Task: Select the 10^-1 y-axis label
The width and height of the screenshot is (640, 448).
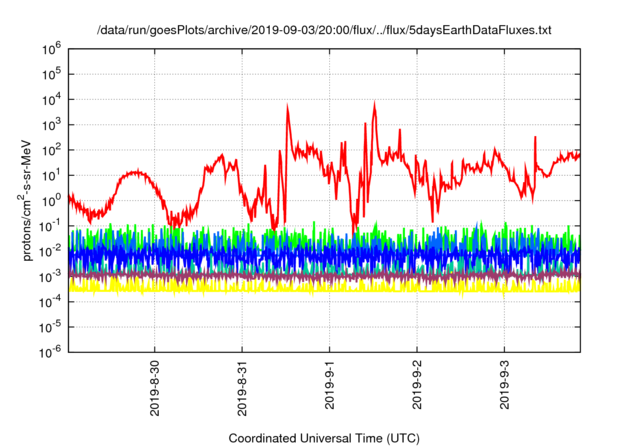Action: point(51,226)
